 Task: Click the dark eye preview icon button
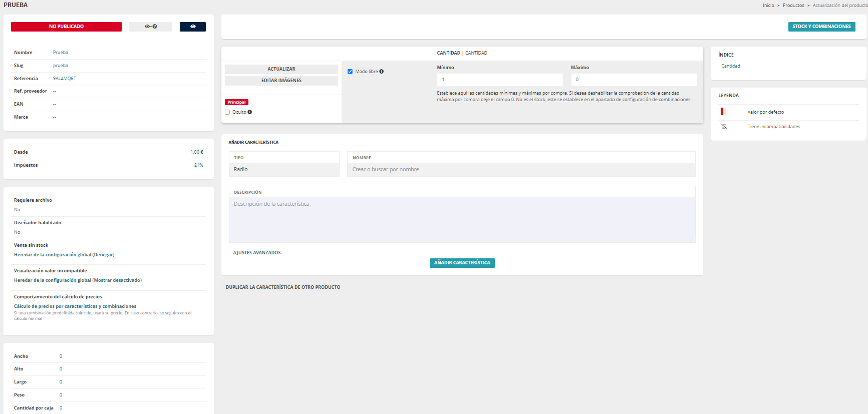click(193, 27)
